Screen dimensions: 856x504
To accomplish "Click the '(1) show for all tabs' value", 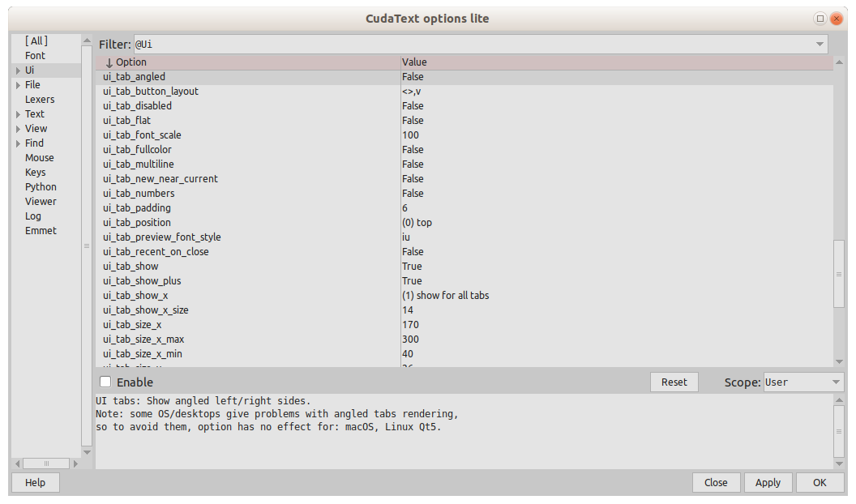I will pos(446,296).
